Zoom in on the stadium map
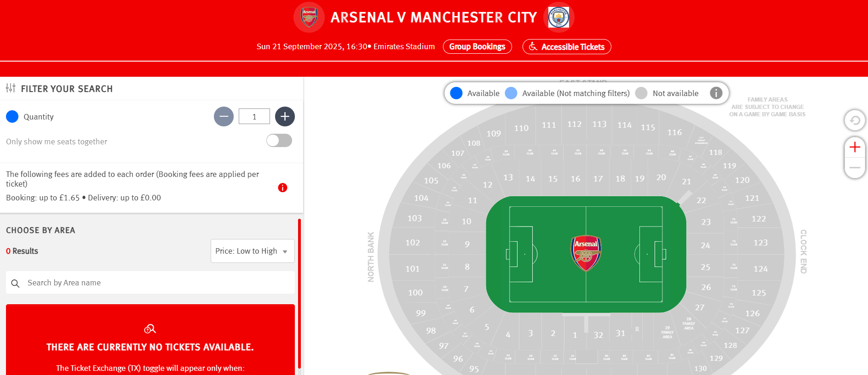 click(x=855, y=147)
